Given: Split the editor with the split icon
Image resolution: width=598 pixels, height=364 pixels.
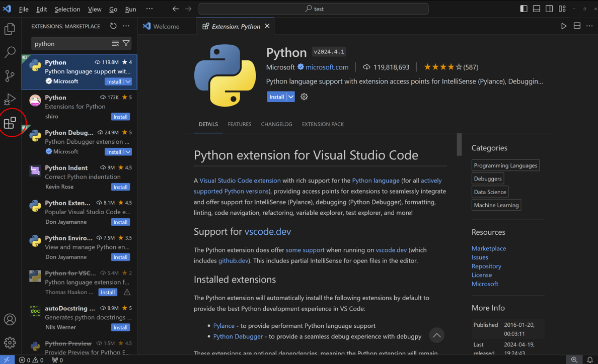Looking at the screenshot, I should tap(577, 26).
